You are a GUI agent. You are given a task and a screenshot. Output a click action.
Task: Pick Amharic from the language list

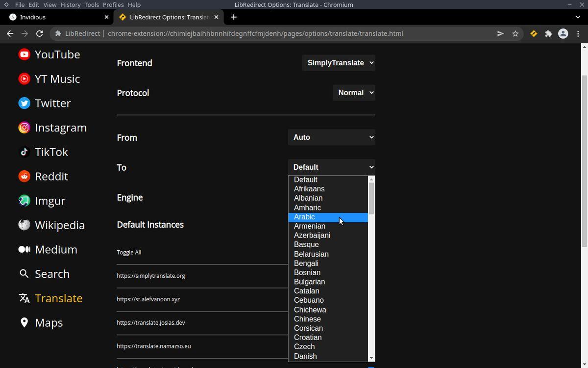point(328,208)
